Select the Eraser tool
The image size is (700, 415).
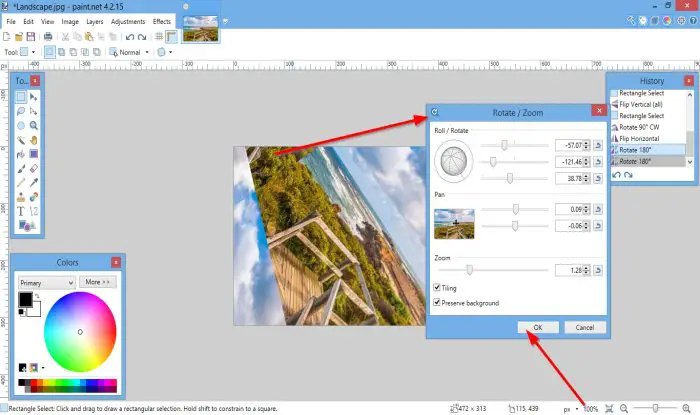click(x=34, y=168)
